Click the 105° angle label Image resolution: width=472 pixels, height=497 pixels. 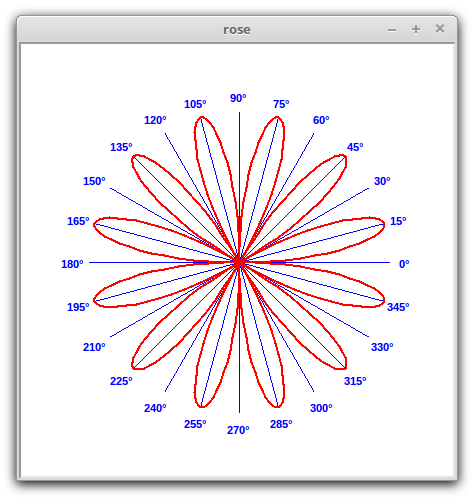click(195, 104)
